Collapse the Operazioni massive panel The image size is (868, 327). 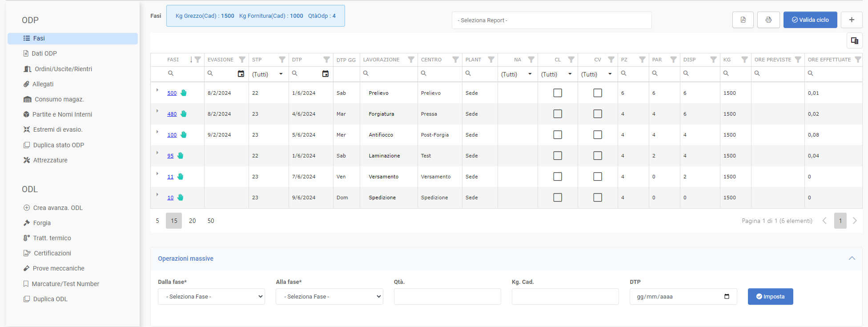(x=852, y=258)
